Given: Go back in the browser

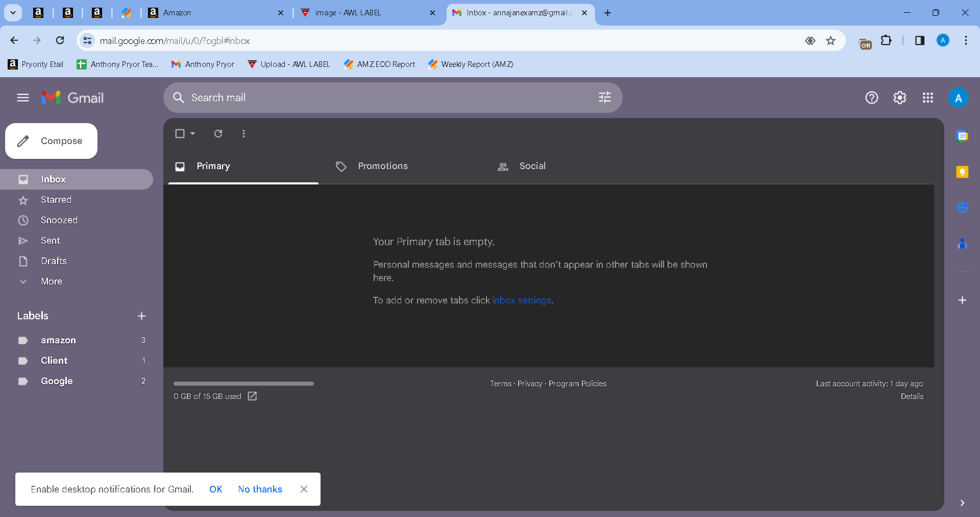Looking at the screenshot, I should tap(14, 40).
